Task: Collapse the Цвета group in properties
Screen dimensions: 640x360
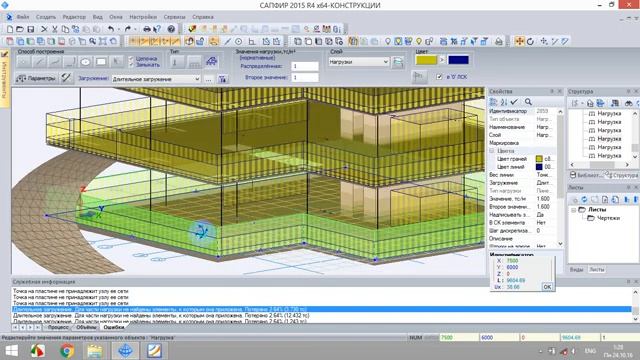Action: pos(492,151)
